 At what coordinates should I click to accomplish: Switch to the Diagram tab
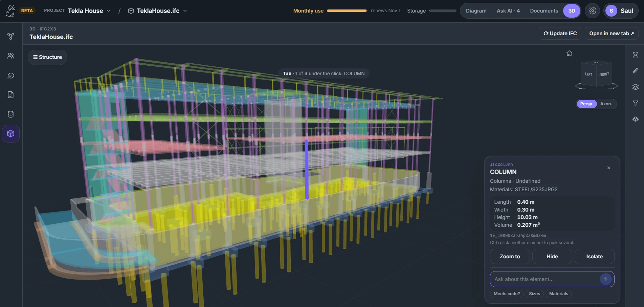click(x=476, y=11)
